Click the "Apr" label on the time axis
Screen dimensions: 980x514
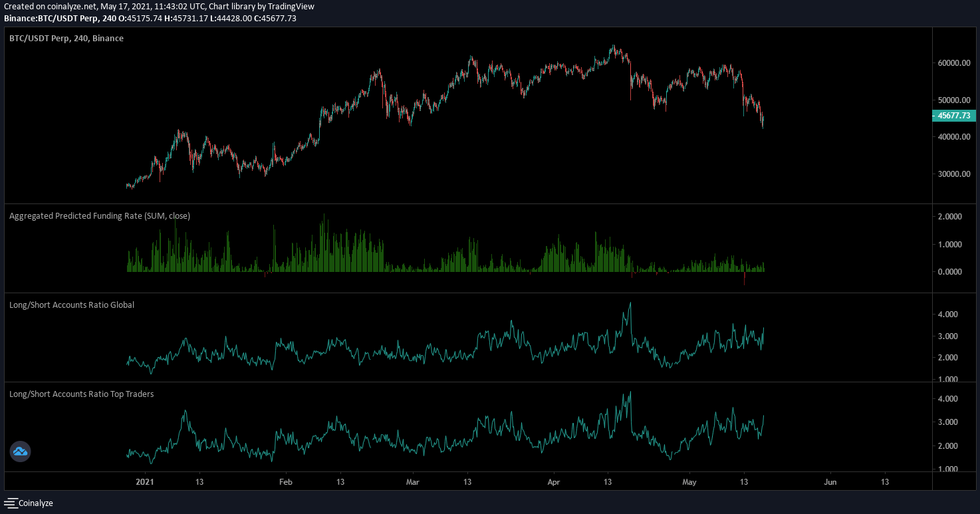coord(553,482)
